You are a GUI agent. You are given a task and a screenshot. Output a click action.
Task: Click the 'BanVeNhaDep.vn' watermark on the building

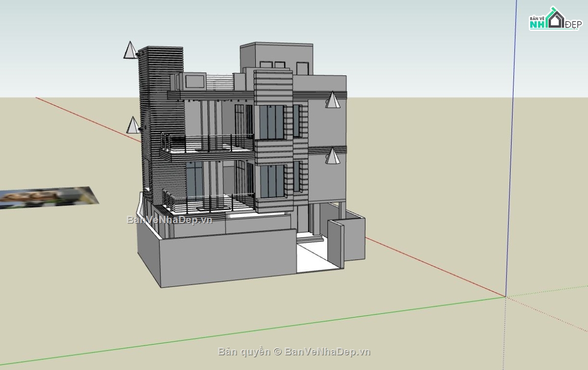[x=168, y=220]
